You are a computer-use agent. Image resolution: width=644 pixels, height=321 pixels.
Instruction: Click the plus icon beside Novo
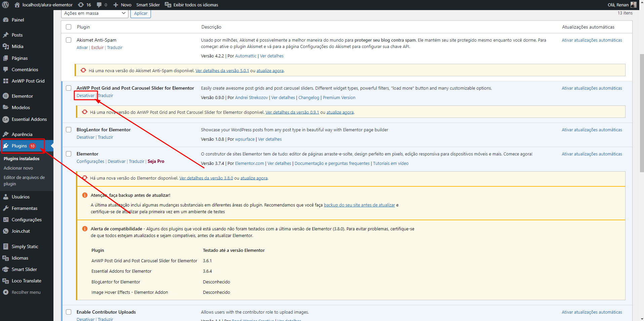pos(116,5)
